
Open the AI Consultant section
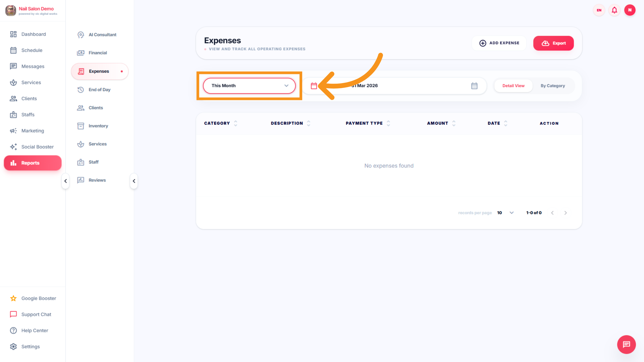coord(102,35)
